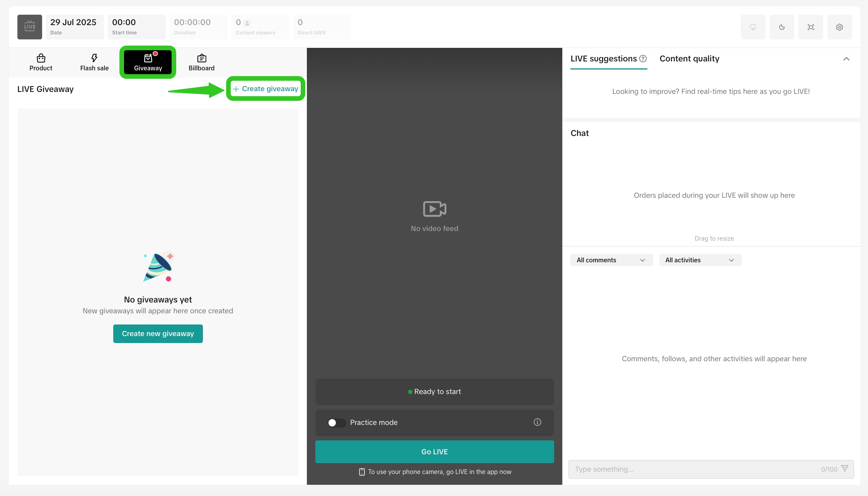Switch to Content quality tab
The height and width of the screenshot is (496, 868).
tap(689, 59)
